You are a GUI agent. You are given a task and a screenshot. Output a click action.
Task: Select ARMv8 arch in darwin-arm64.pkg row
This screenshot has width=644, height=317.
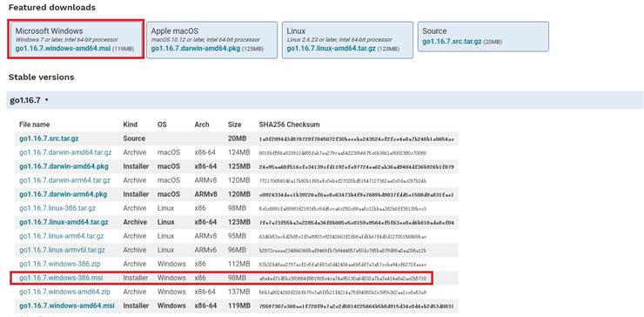click(x=205, y=194)
